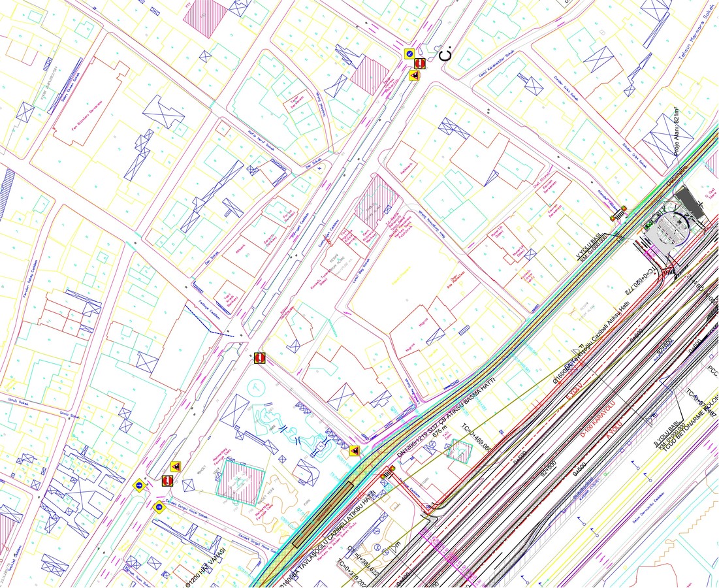Select the blue arrow sign above Cevdet Ongül Hoca Sokak
Viewport: 719px width, 588px height.
pyautogui.click(x=159, y=507)
